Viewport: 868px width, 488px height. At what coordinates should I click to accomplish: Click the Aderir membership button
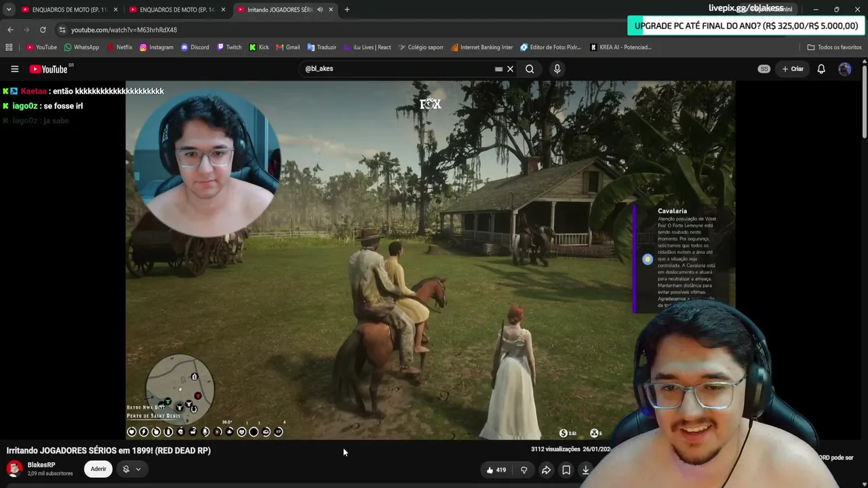pyautogui.click(x=98, y=468)
